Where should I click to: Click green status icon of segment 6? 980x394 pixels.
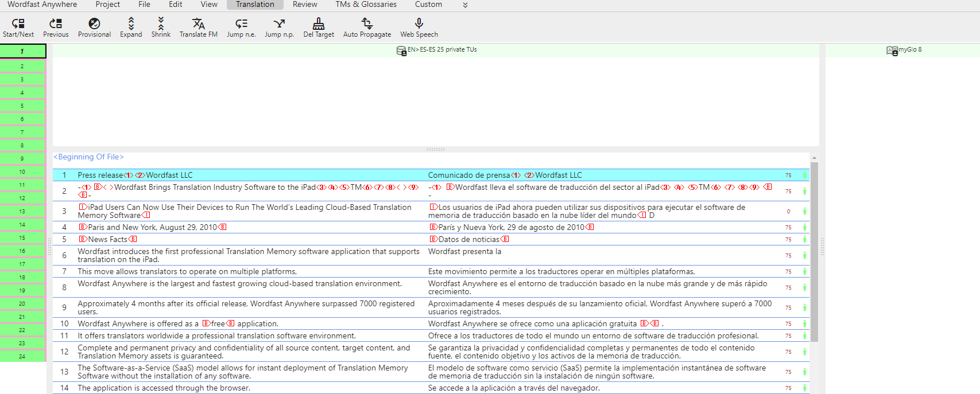[804, 255]
